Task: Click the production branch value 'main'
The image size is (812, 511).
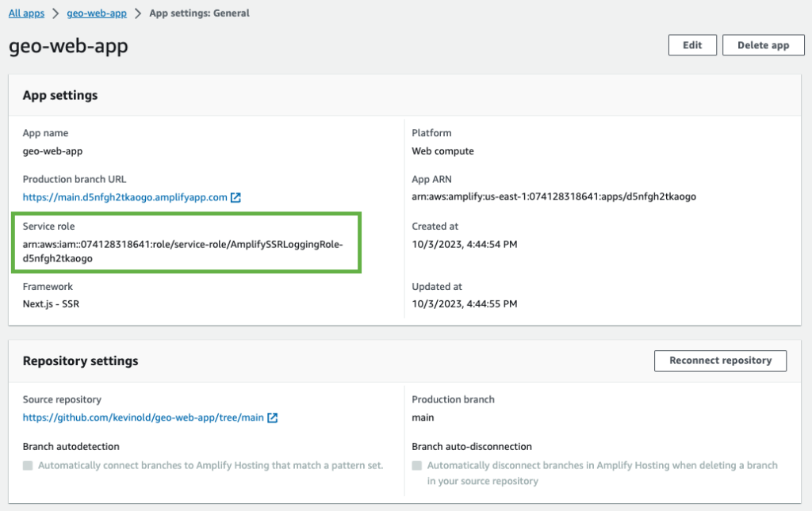Action: pos(423,418)
